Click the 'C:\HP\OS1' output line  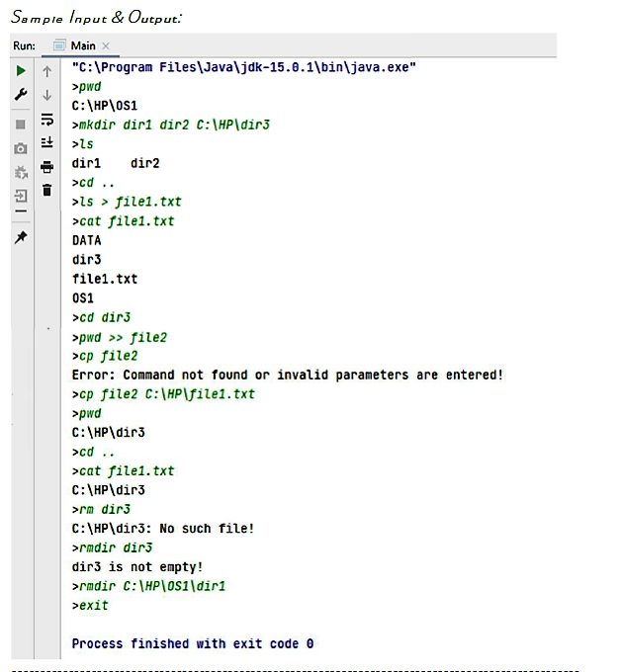[105, 106]
